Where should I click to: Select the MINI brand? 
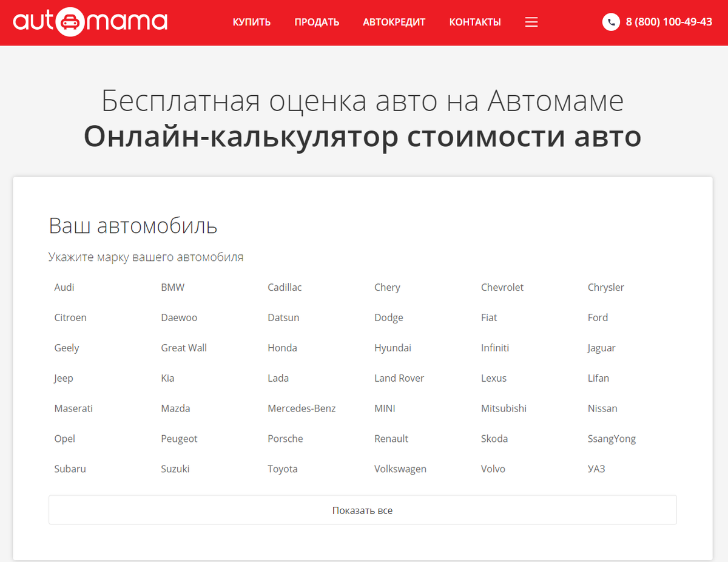point(385,408)
